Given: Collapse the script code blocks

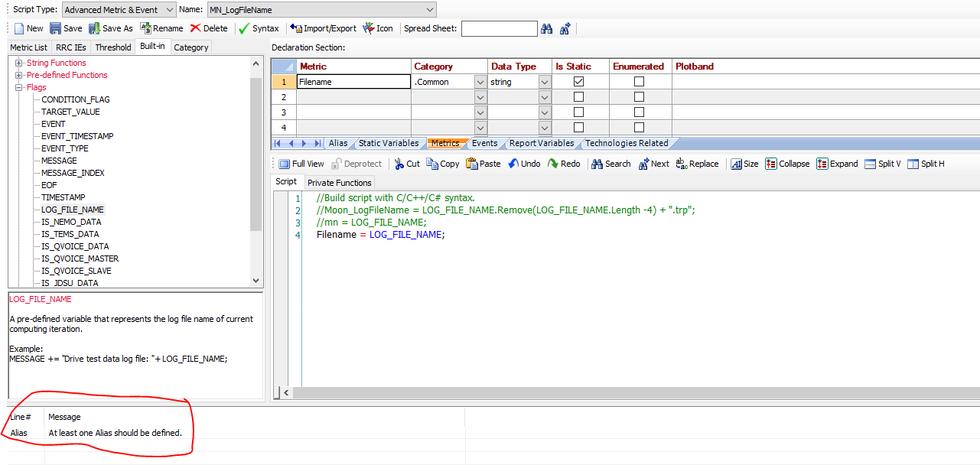Looking at the screenshot, I should [x=787, y=163].
